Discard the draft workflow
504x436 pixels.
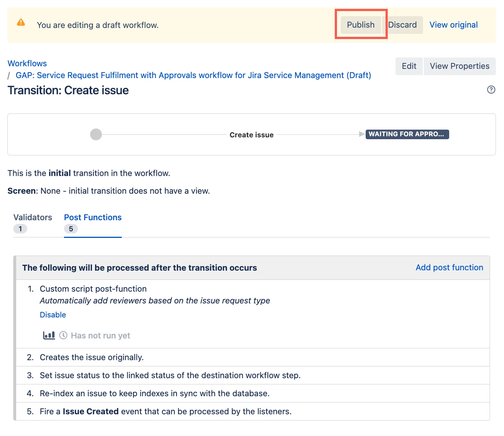402,25
